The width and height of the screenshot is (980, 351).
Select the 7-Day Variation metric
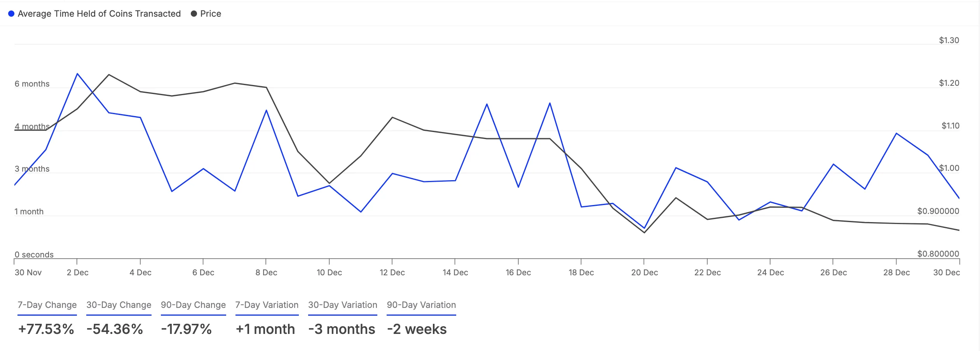(x=267, y=305)
